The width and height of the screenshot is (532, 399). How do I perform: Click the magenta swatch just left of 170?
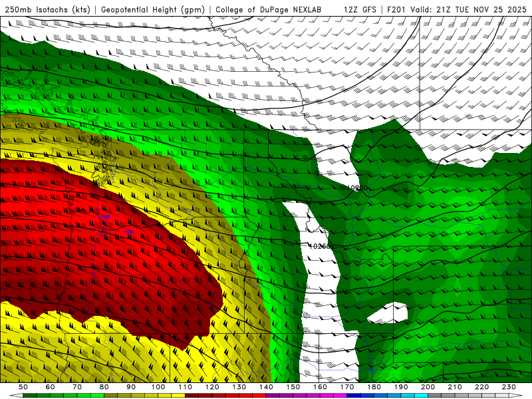[340, 395]
